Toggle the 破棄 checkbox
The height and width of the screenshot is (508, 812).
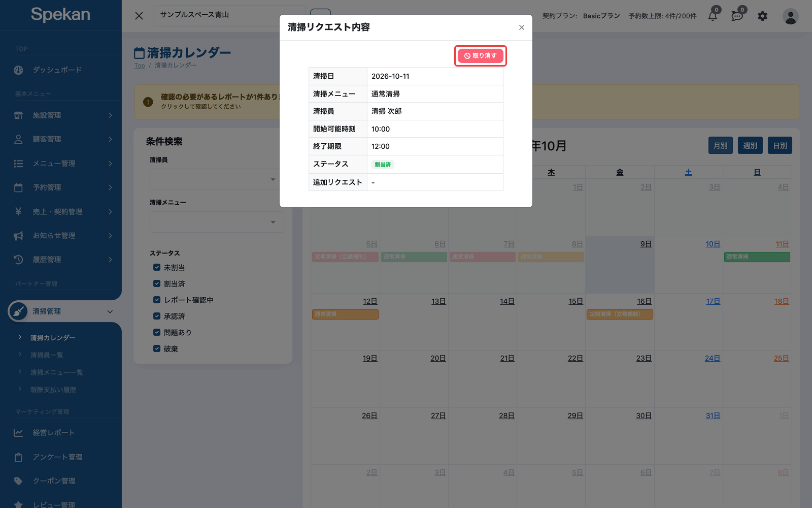(157, 348)
